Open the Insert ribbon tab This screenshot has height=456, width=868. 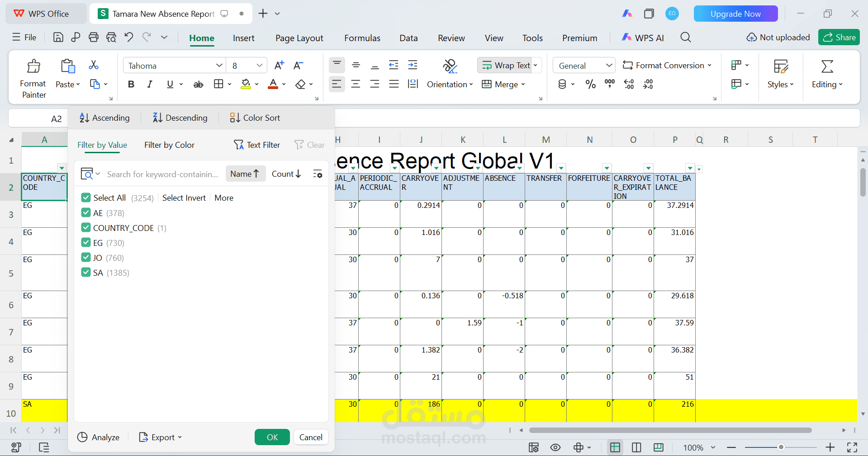(x=244, y=38)
